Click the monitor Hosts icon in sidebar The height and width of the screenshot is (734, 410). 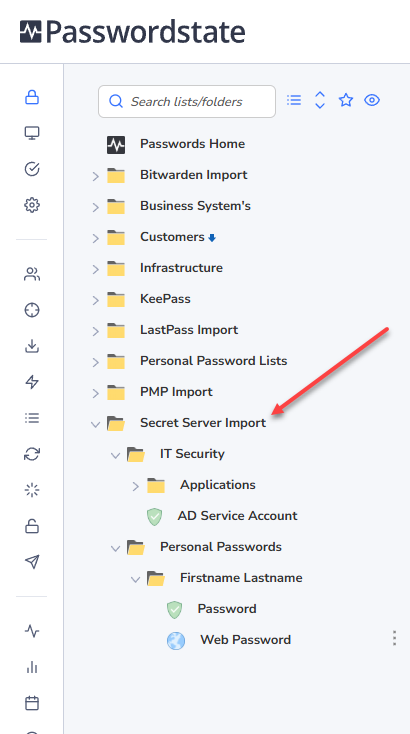click(x=32, y=133)
